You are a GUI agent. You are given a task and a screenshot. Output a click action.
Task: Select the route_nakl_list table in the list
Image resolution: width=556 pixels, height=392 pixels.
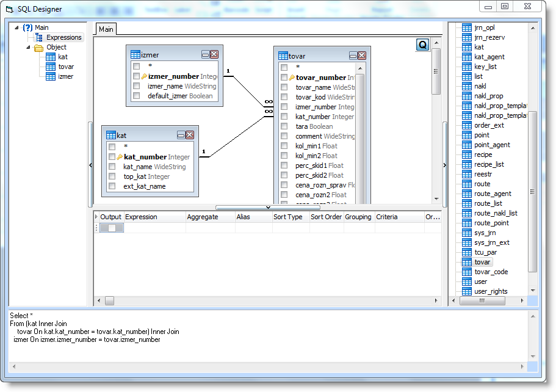click(x=496, y=213)
